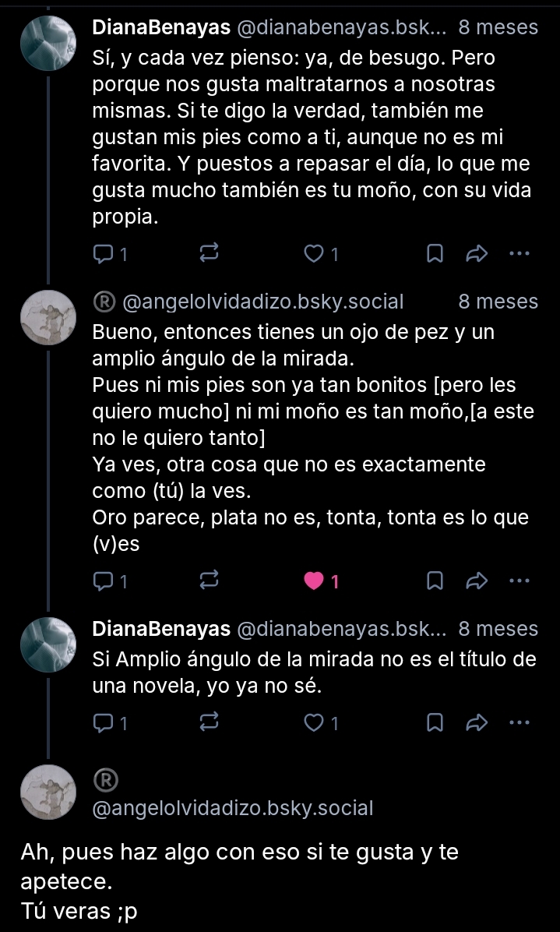Click angelolvidadizo avatar on the final post
Image resolution: width=560 pixels, height=932 pixels.
click(48, 791)
